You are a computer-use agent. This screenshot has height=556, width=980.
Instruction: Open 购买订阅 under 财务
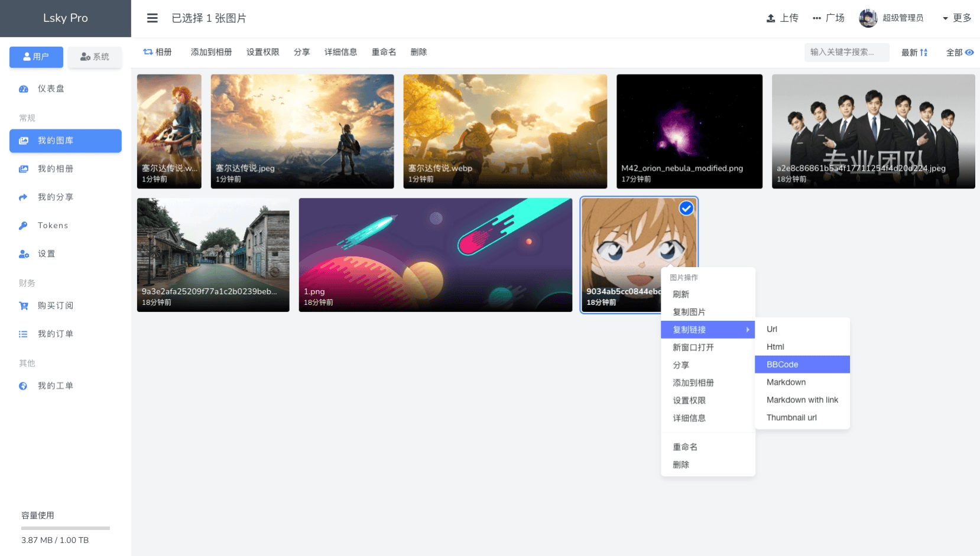(x=56, y=305)
